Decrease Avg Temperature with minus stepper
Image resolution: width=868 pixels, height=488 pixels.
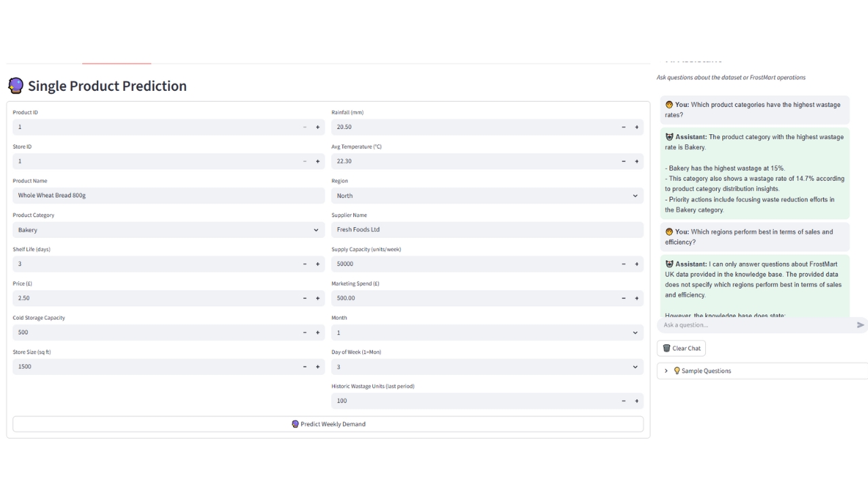(623, 161)
